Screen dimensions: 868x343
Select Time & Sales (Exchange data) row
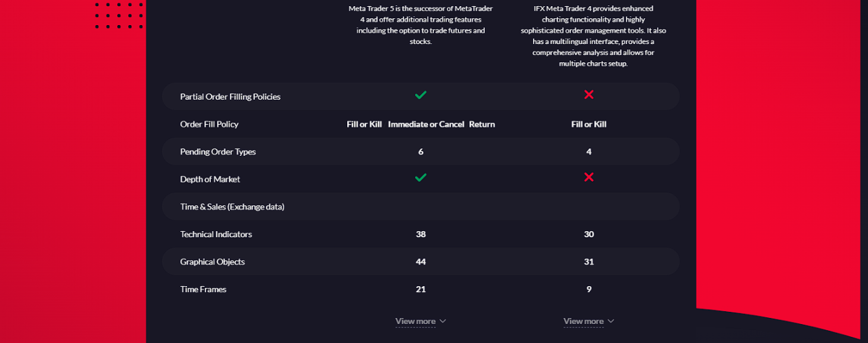[x=420, y=207]
